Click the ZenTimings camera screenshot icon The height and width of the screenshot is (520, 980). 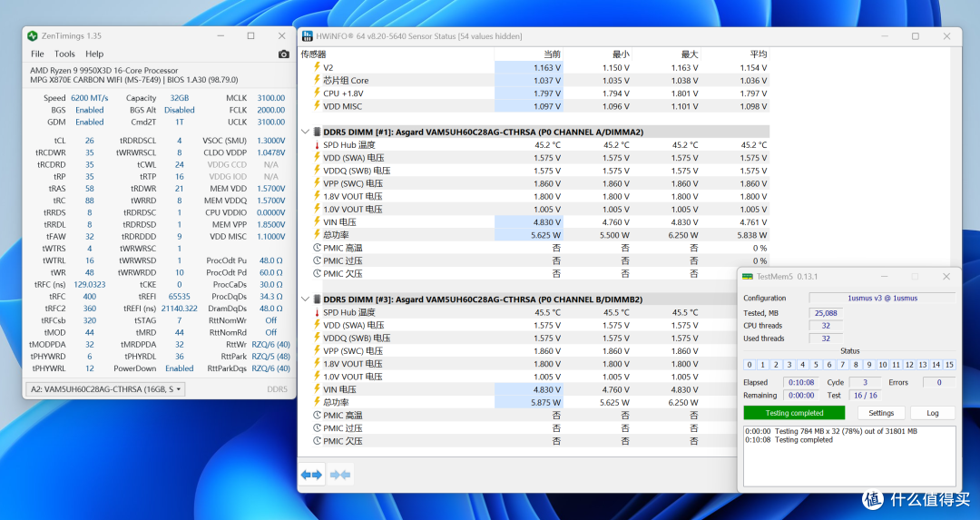click(x=284, y=54)
